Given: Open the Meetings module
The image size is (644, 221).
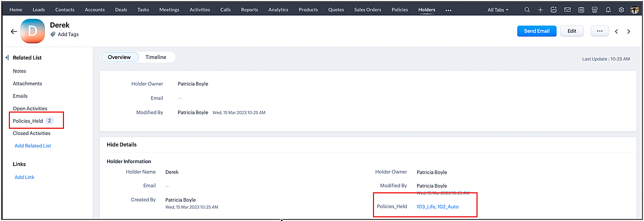Looking at the screenshot, I should (170, 10).
